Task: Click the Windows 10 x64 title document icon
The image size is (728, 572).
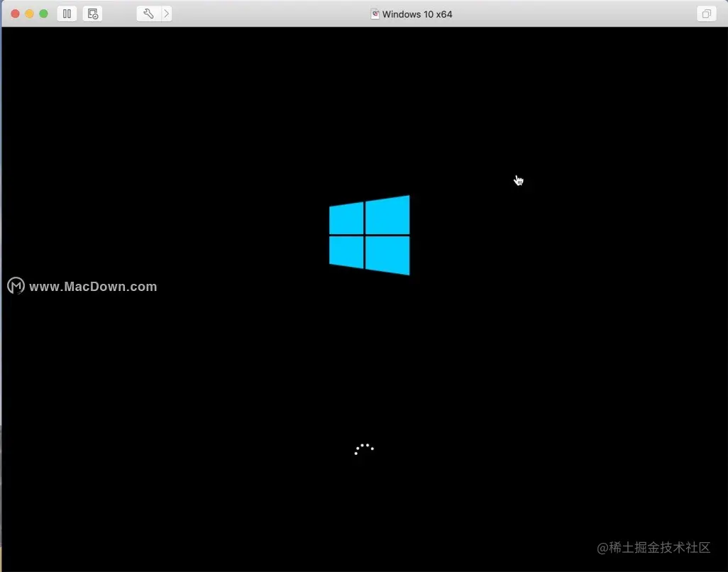Action: [375, 14]
